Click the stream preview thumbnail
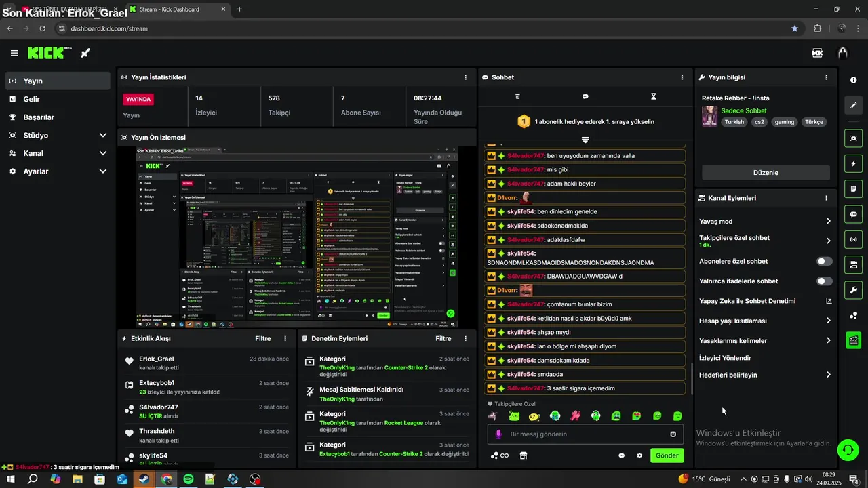Screen dimensions: 868x488 coord(297,237)
